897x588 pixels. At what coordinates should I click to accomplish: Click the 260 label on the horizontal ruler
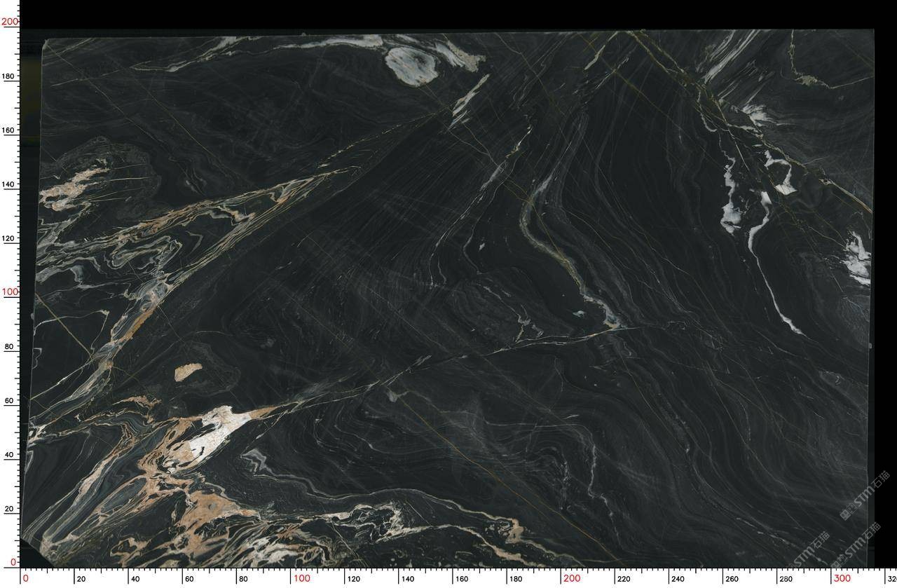click(x=732, y=579)
